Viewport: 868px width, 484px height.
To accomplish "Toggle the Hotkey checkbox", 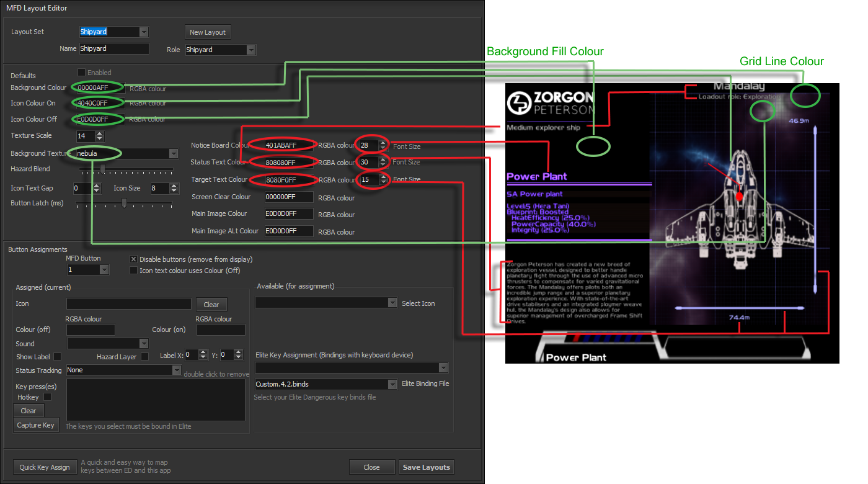I will (47, 397).
